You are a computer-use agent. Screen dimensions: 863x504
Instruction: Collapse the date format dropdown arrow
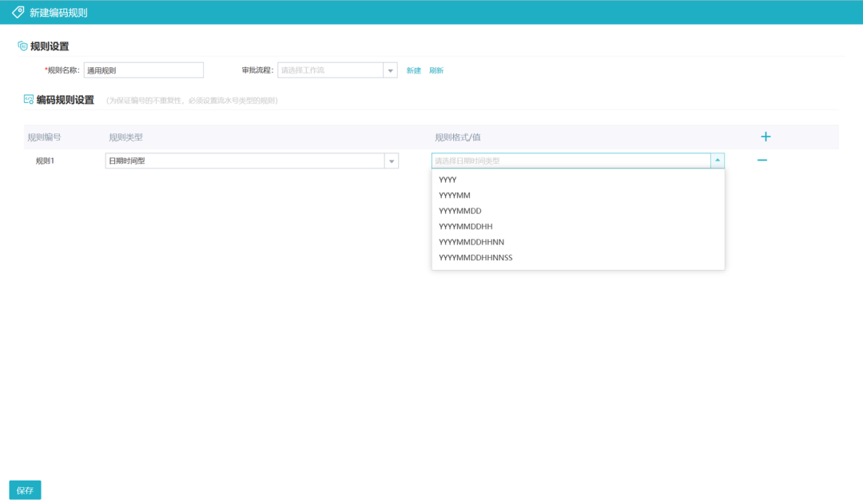pyautogui.click(x=718, y=161)
